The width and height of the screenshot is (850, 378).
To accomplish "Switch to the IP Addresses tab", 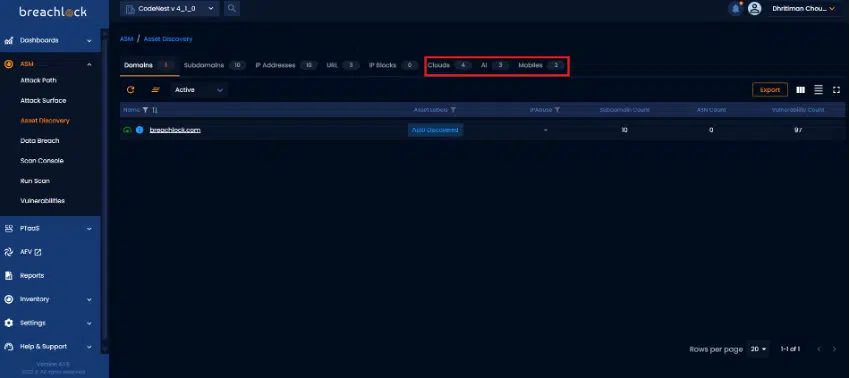I will click(x=286, y=65).
